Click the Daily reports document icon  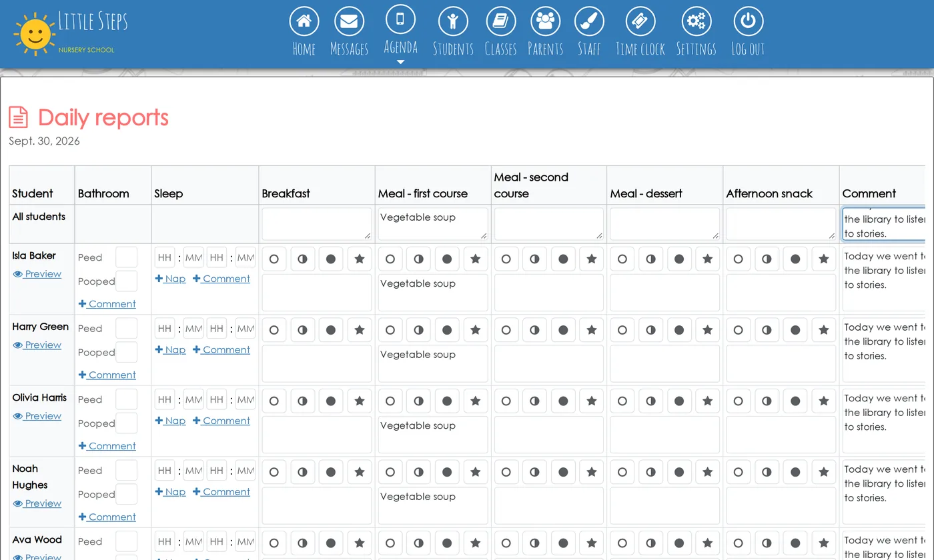19,117
